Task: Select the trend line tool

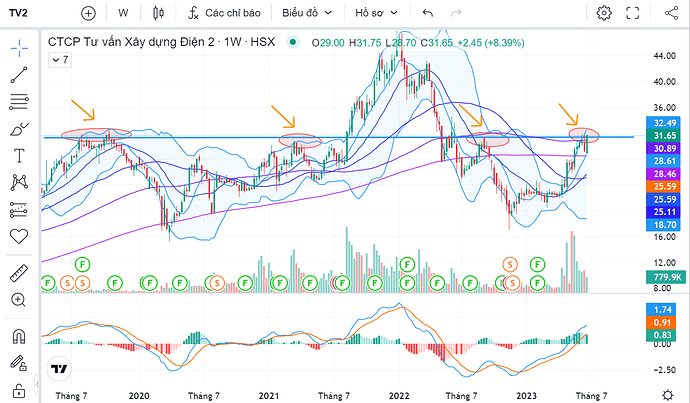Action: pyautogui.click(x=19, y=75)
